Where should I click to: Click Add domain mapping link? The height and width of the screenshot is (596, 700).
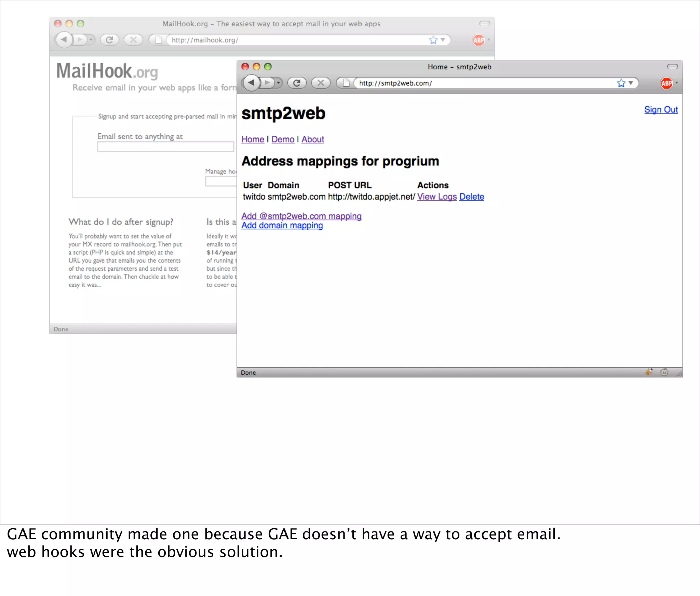click(x=282, y=226)
